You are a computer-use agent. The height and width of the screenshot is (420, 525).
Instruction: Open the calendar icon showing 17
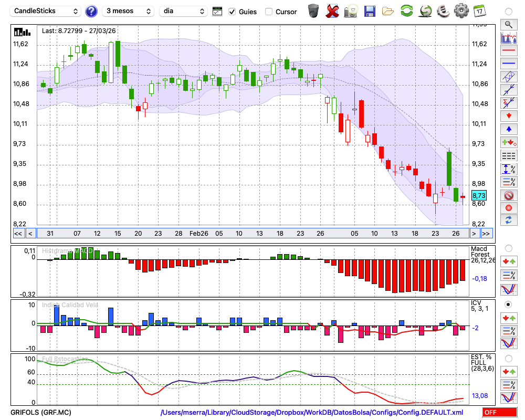[479, 11]
